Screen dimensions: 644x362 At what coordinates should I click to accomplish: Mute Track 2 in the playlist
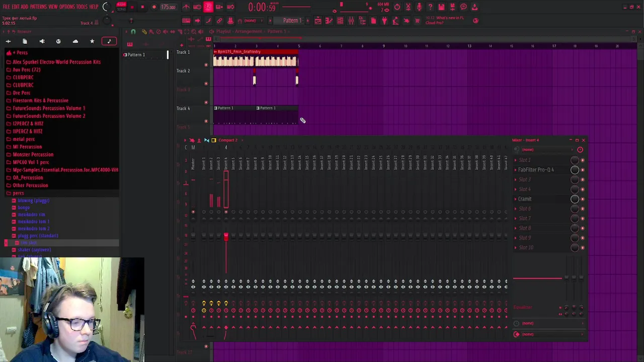206,83
